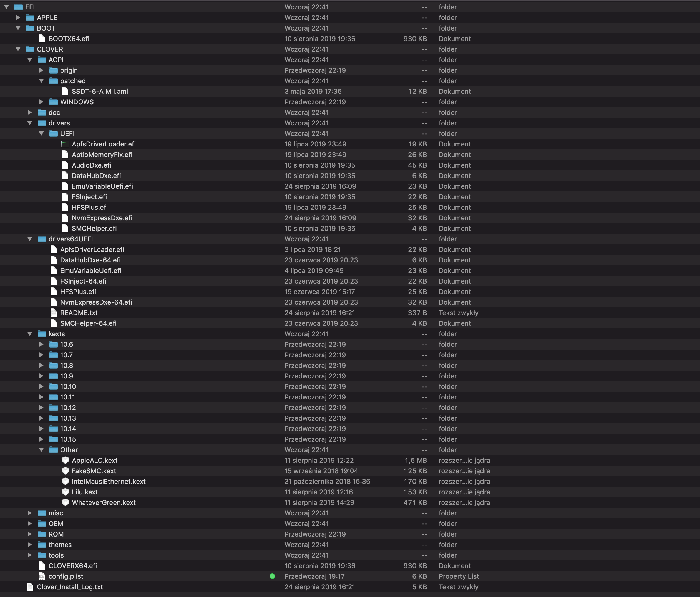Select the ACPI folder name
Image resolution: width=700 pixels, height=597 pixels.
tap(56, 60)
